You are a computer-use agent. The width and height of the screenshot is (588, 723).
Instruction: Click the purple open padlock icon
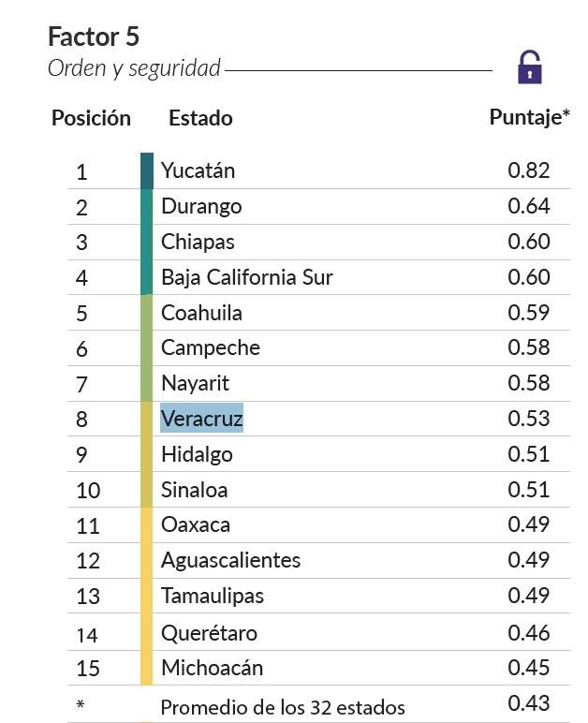(x=530, y=67)
